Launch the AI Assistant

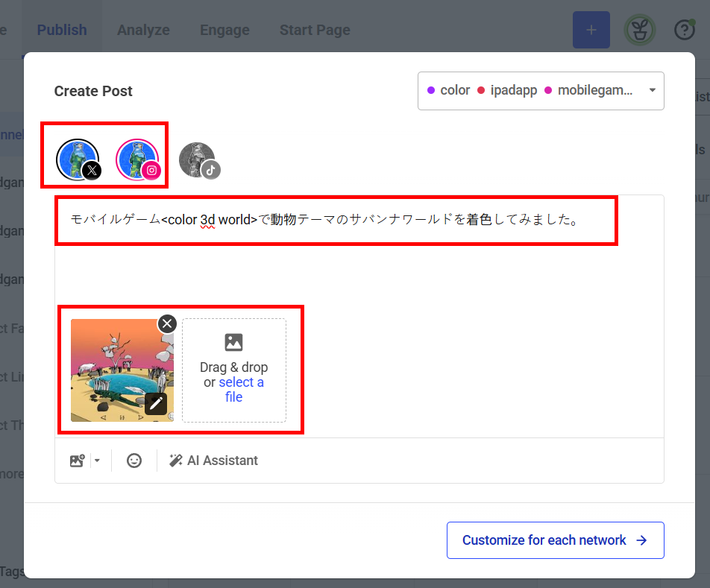click(213, 461)
